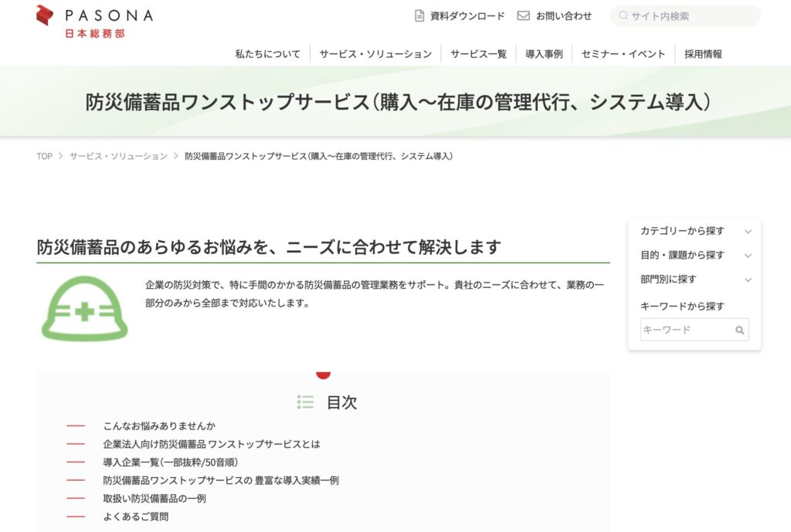The height and width of the screenshot is (532, 791).
Task: Click the envelope contact icon
Action: 523,15
